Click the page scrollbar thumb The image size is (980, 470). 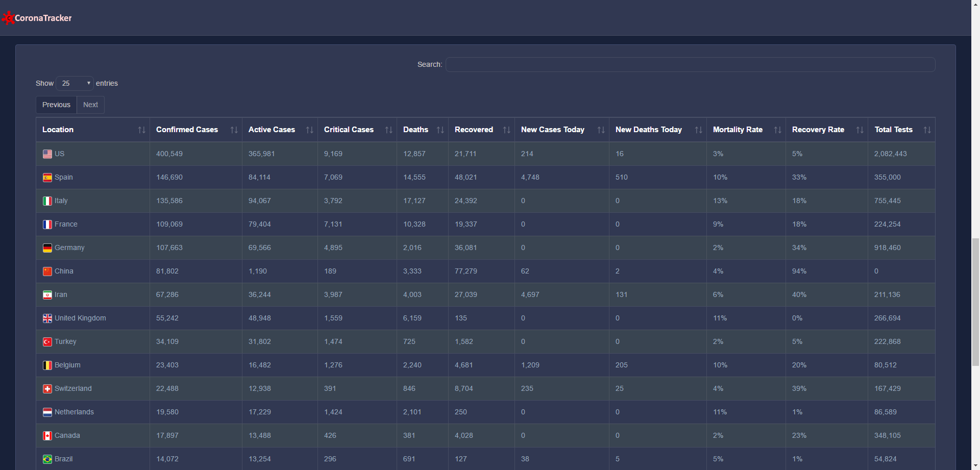pyautogui.click(x=975, y=302)
